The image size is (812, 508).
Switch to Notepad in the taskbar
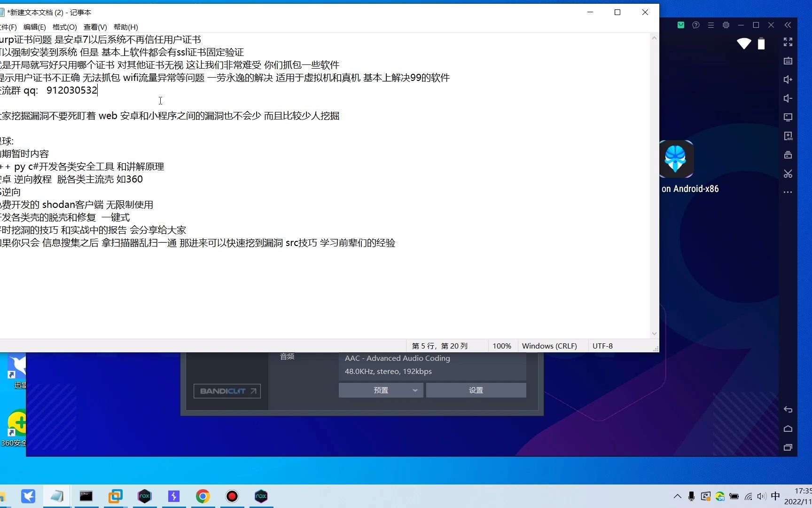click(57, 496)
